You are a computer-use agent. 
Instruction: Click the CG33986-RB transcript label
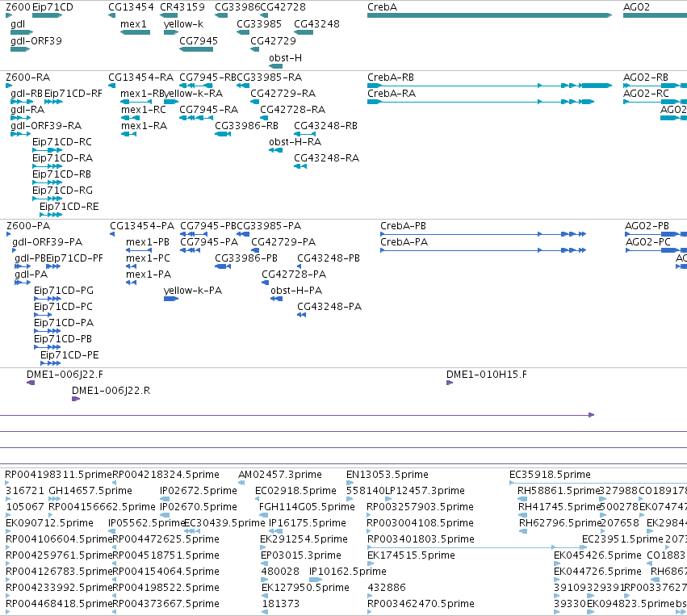coord(247,126)
